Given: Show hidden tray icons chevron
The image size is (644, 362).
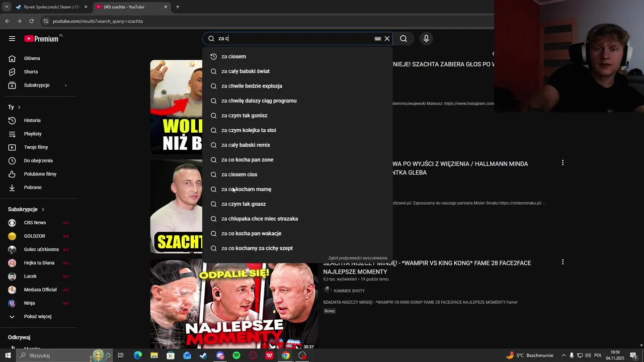Looking at the screenshot, I should 563,355.
